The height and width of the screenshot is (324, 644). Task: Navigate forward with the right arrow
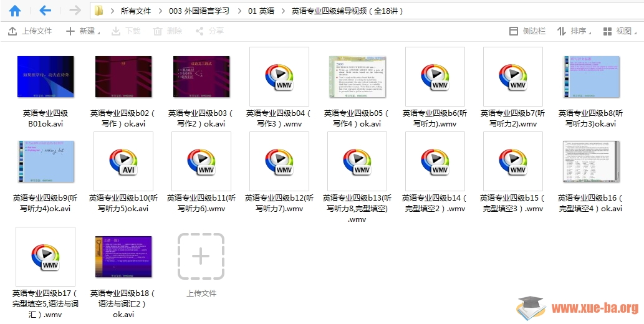point(75,10)
